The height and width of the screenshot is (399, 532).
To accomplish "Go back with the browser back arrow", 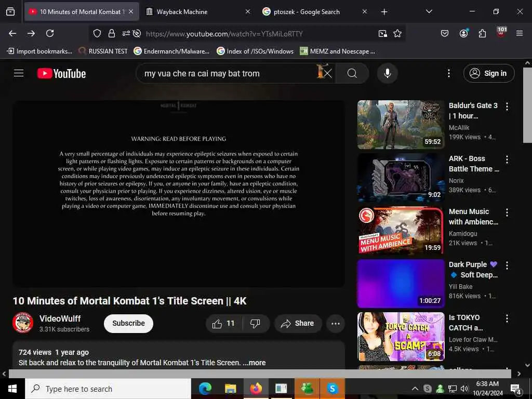I will [x=12, y=33].
